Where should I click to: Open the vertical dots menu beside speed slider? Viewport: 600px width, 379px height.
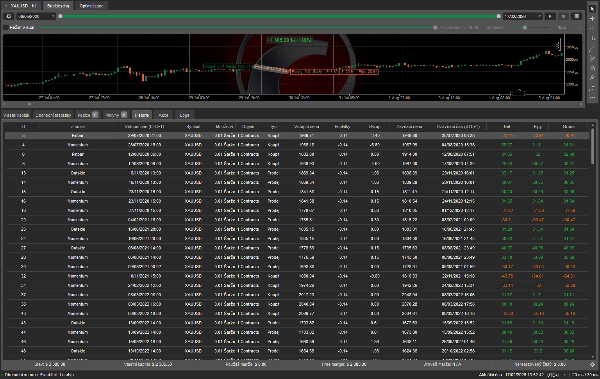[579, 28]
